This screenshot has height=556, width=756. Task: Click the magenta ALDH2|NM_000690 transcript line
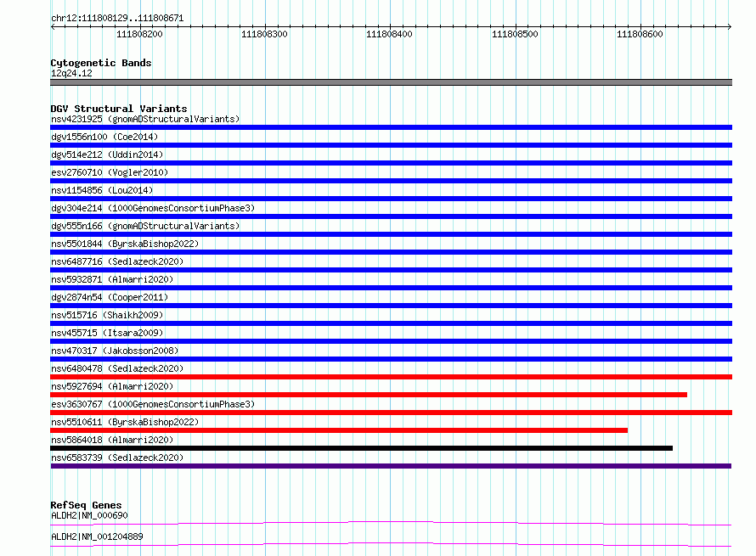tap(391, 523)
